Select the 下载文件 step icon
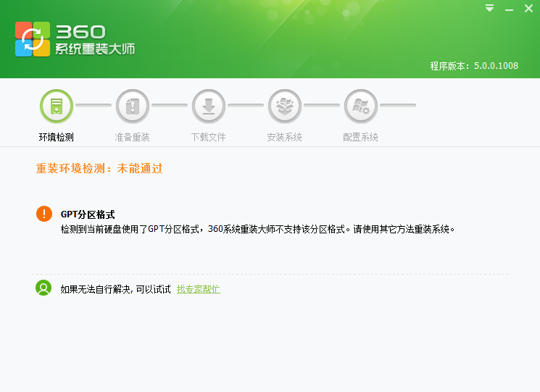The height and width of the screenshot is (392, 540). tap(209, 106)
